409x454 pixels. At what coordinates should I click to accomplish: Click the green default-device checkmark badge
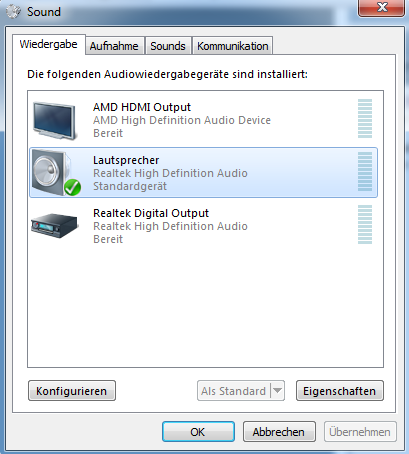[72, 187]
